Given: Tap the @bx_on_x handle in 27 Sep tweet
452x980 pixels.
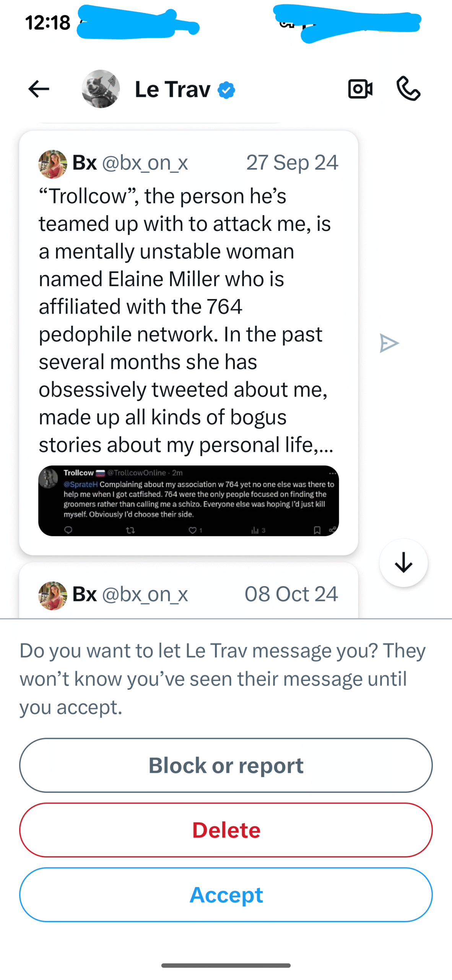Looking at the screenshot, I should point(145,163).
